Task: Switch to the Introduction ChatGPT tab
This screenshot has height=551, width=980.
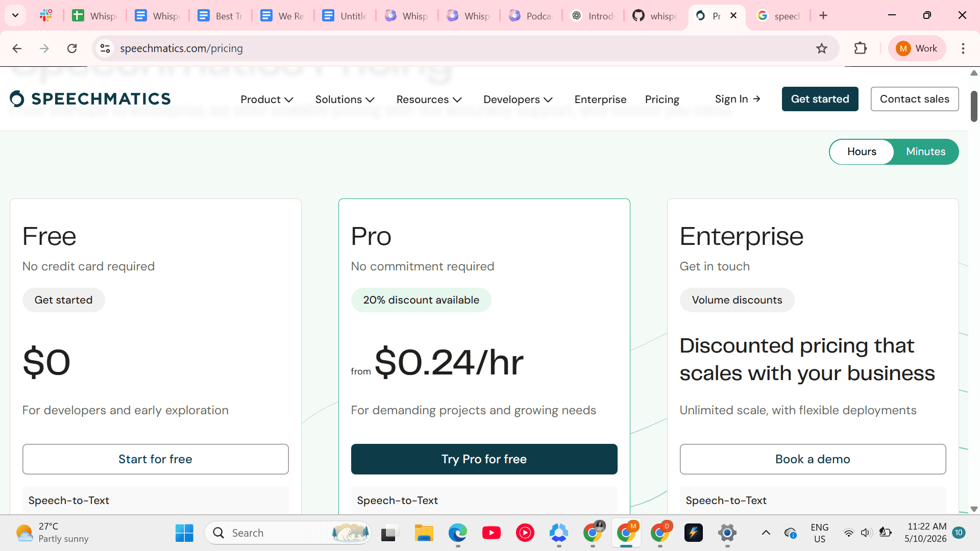Action: point(593,16)
